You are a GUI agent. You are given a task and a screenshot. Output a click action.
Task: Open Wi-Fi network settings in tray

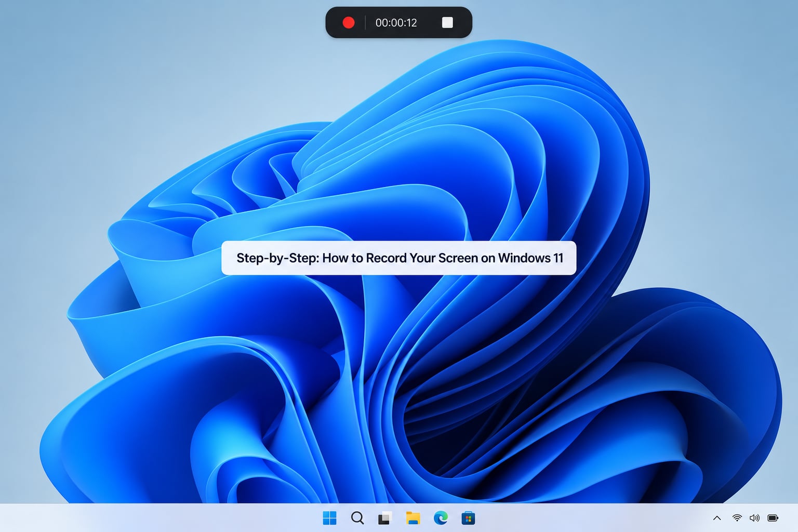tap(737, 518)
